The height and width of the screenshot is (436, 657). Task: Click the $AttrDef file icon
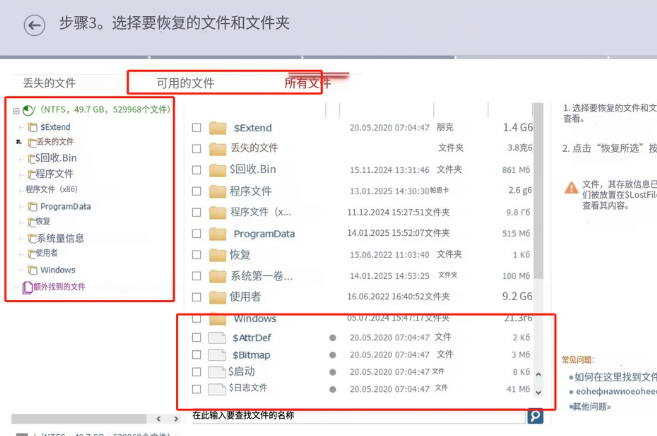click(217, 338)
